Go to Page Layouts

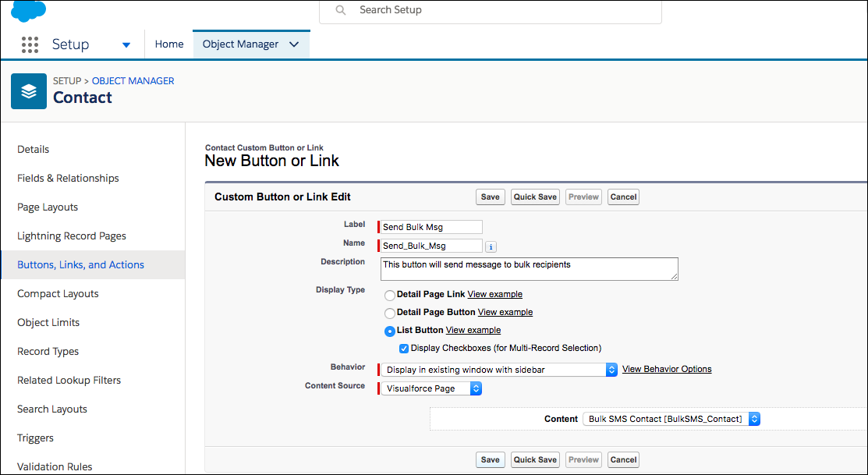pyautogui.click(x=48, y=207)
